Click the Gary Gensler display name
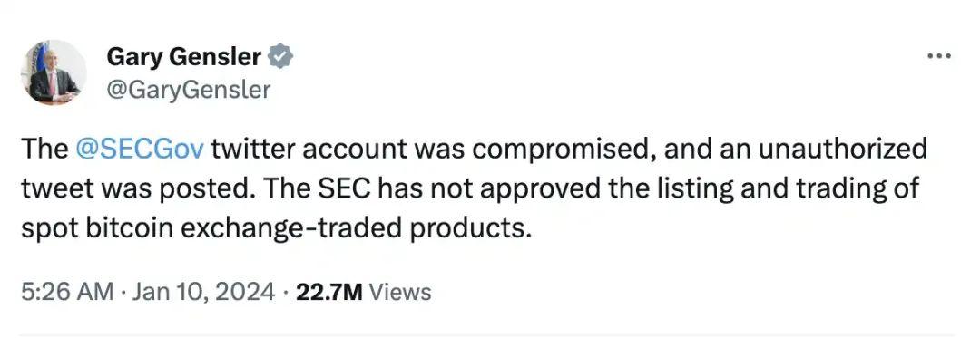 click(x=183, y=57)
